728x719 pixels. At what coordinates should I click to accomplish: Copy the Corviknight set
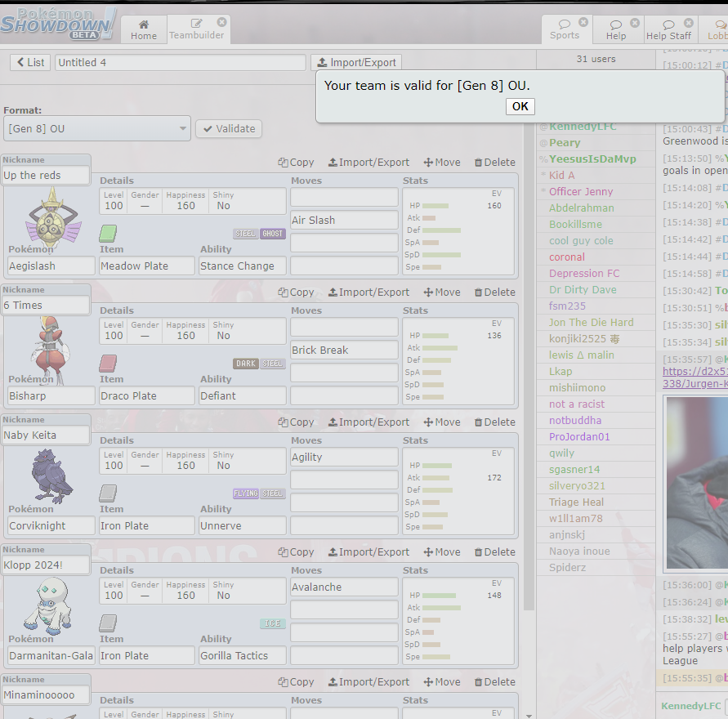pos(296,422)
